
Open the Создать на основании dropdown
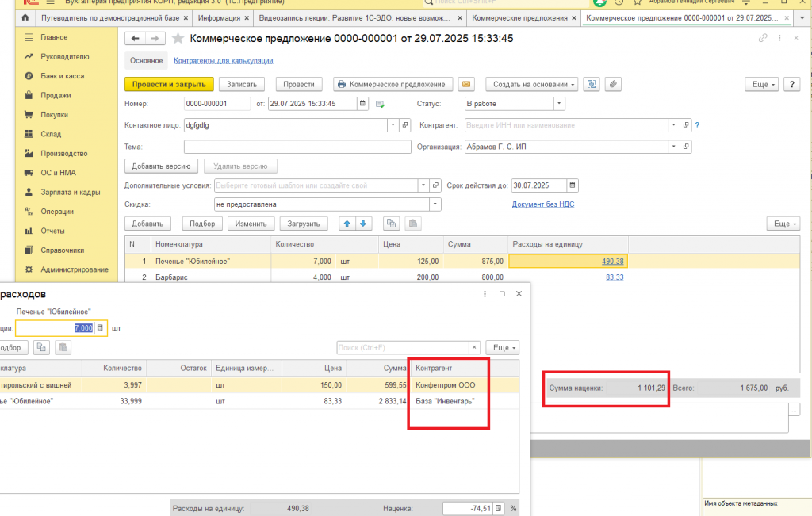pyautogui.click(x=534, y=84)
